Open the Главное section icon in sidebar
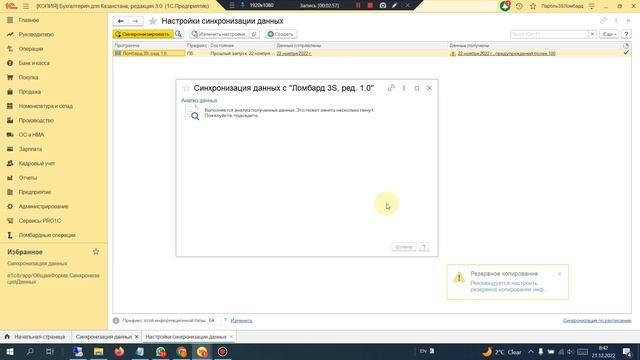The width and height of the screenshot is (640, 360). coord(10,20)
